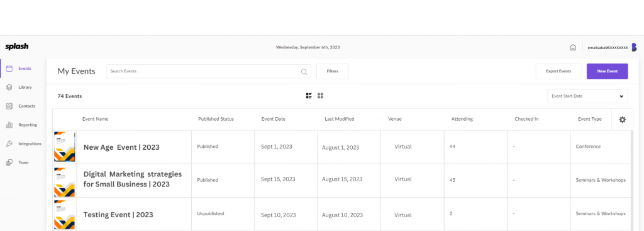Image resolution: width=644 pixels, height=231 pixels.
Task: Click the New Event button
Action: tap(607, 71)
